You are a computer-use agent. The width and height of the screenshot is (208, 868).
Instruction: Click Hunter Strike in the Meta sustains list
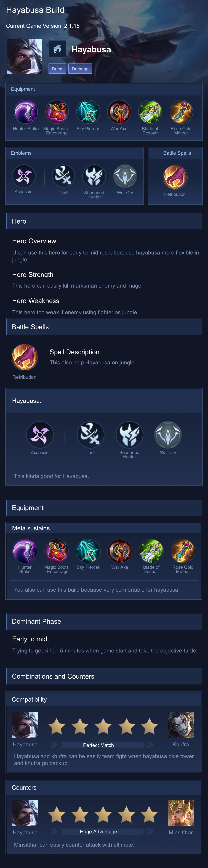point(25,551)
